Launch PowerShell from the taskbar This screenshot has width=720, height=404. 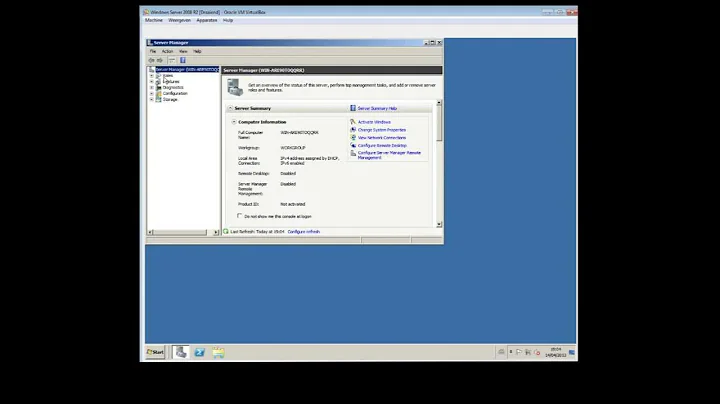point(200,352)
